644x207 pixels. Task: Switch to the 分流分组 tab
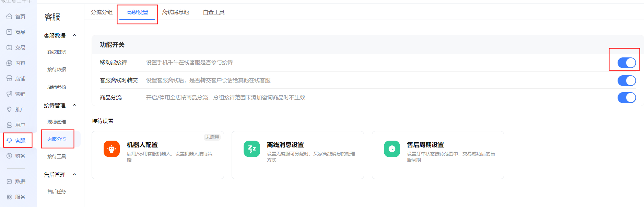(x=102, y=12)
